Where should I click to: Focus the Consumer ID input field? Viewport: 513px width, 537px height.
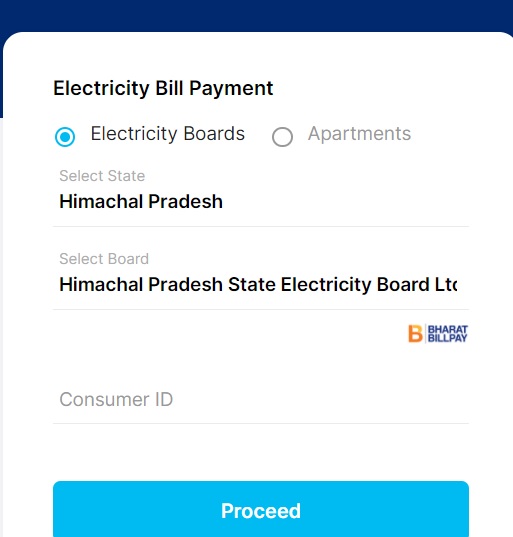(x=261, y=399)
